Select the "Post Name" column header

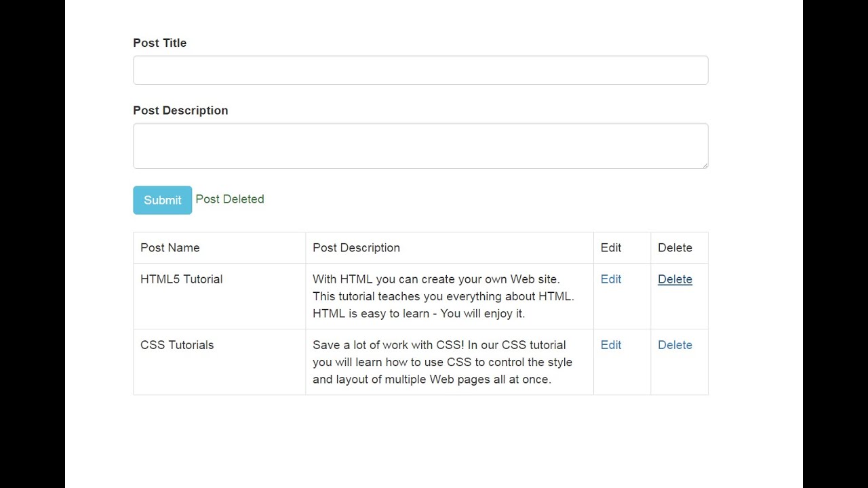(x=170, y=248)
